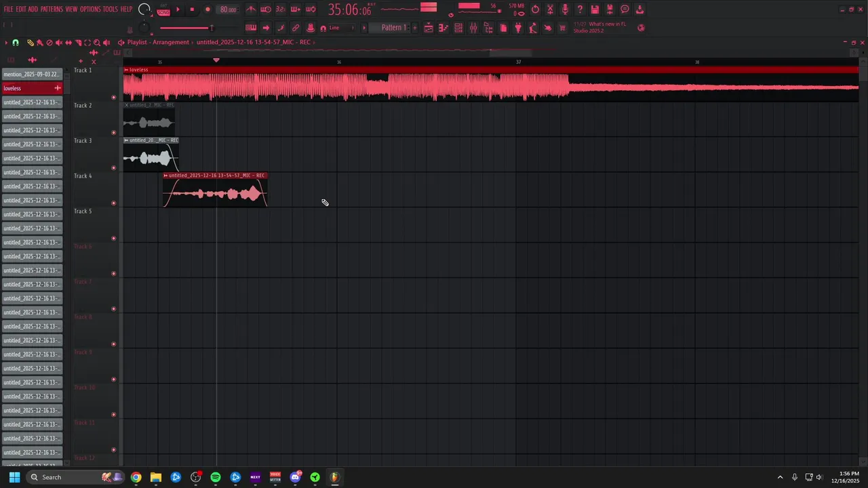Toggle mute dot for Track 3
Screen dimensions: 868x488
(x=113, y=167)
